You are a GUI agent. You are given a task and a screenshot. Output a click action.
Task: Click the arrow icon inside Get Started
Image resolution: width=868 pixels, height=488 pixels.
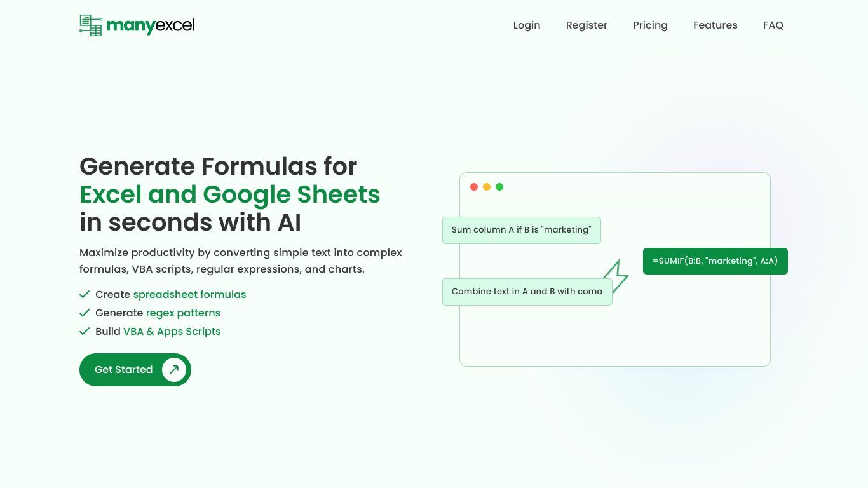point(174,370)
